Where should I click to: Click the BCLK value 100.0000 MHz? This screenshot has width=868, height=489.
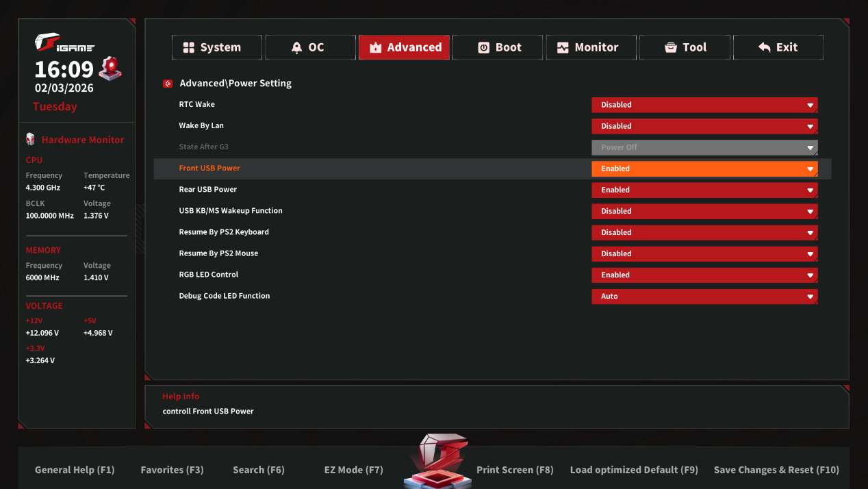pyautogui.click(x=49, y=216)
